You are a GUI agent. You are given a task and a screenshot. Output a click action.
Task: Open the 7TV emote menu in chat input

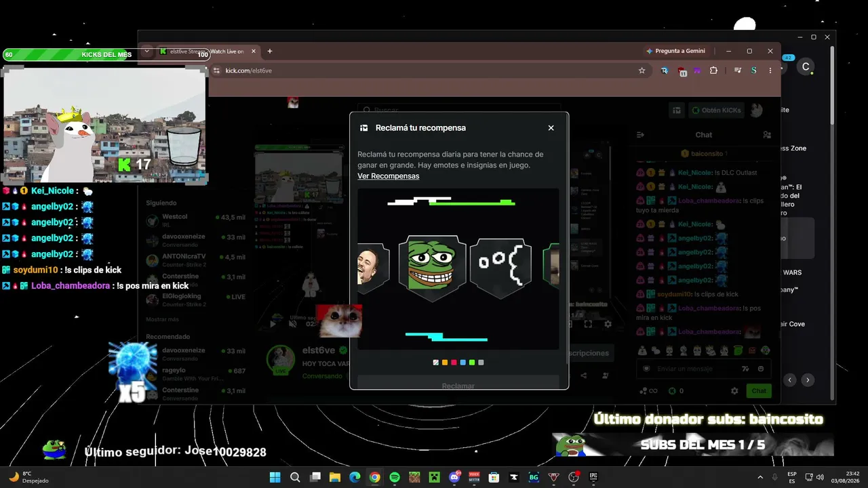745,369
